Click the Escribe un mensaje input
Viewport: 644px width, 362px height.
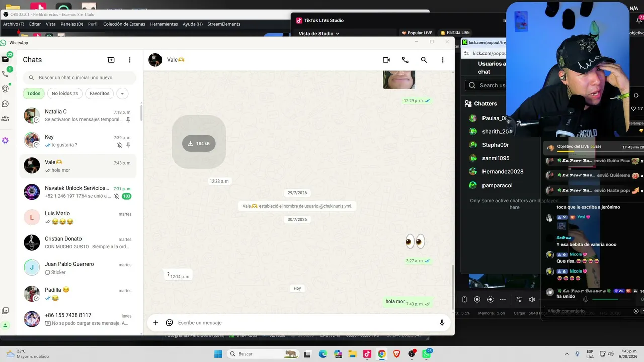pyautogui.click(x=304, y=323)
